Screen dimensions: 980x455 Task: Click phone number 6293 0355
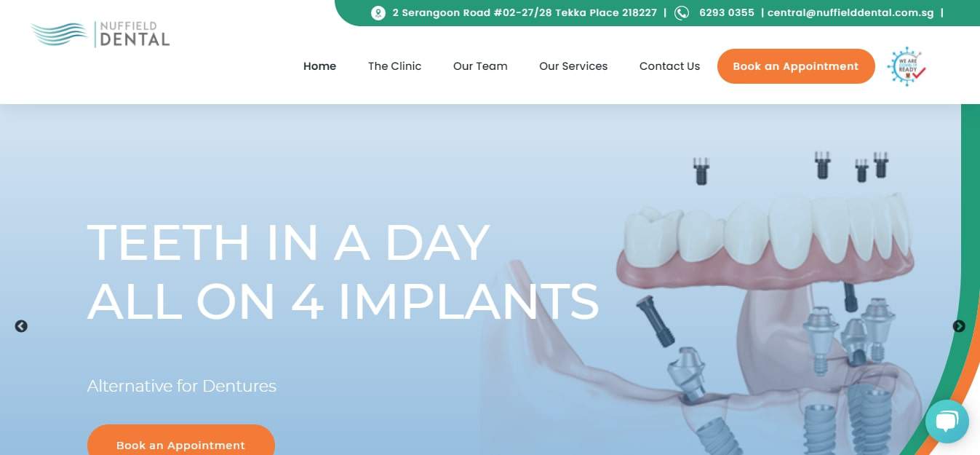pyautogui.click(x=727, y=13)
